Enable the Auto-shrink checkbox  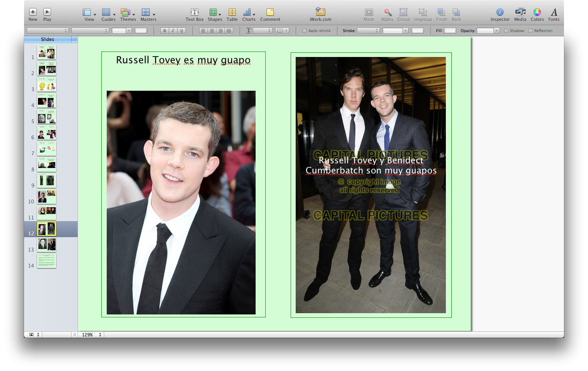pos(305,31)
